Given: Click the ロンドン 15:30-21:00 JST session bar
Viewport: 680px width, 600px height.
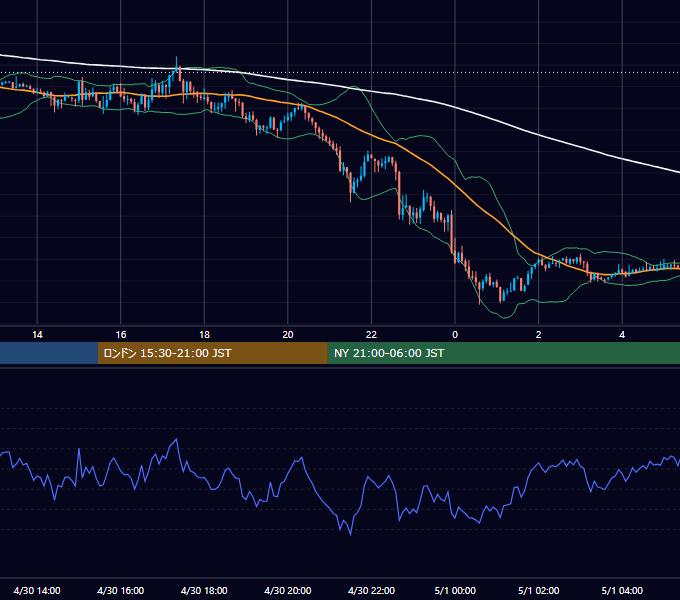Looking at the screenshot, I should pos(212,353).
